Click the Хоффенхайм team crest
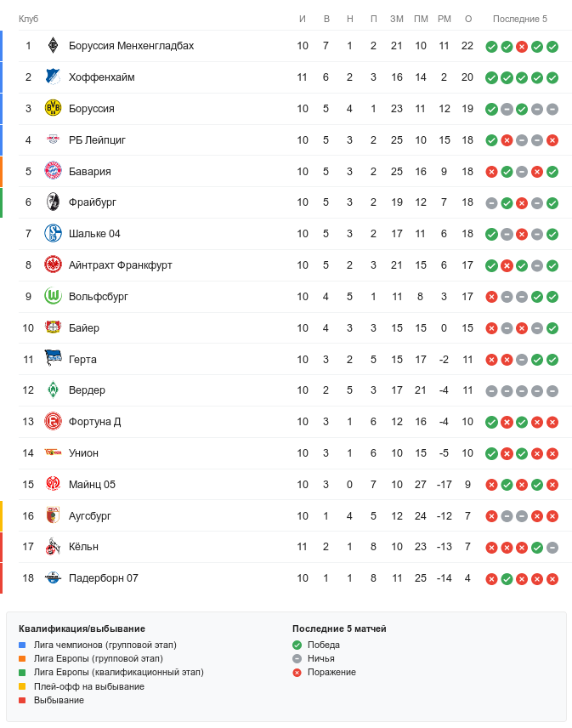The image size is (572, 728). (x=54, y=77)
